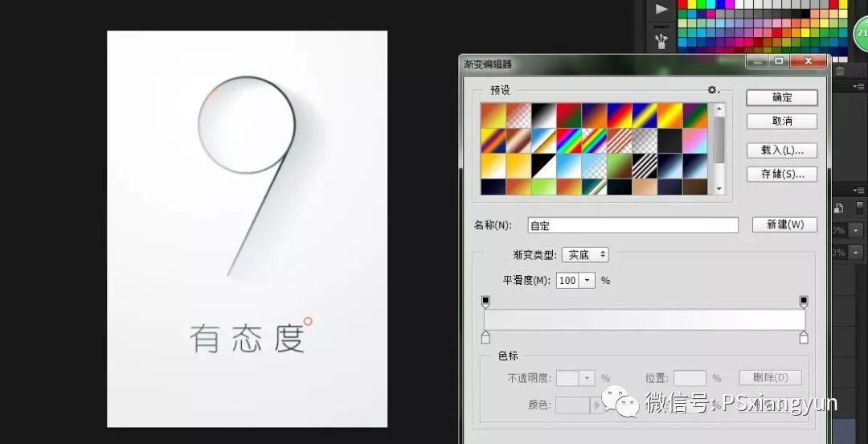Click the trash icon beside the editor title bar

pyautogui.click(x=840, y=71)
